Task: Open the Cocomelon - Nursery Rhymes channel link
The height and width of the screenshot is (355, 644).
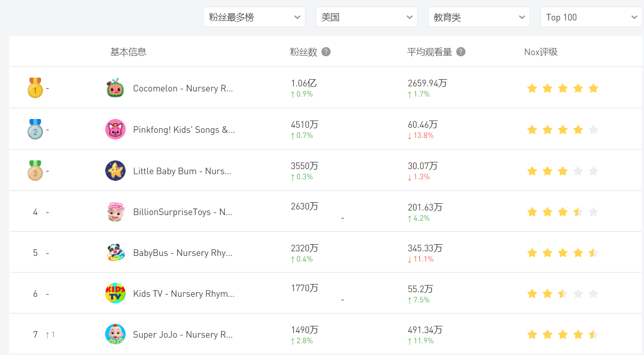Action: [x=183, y=88]
